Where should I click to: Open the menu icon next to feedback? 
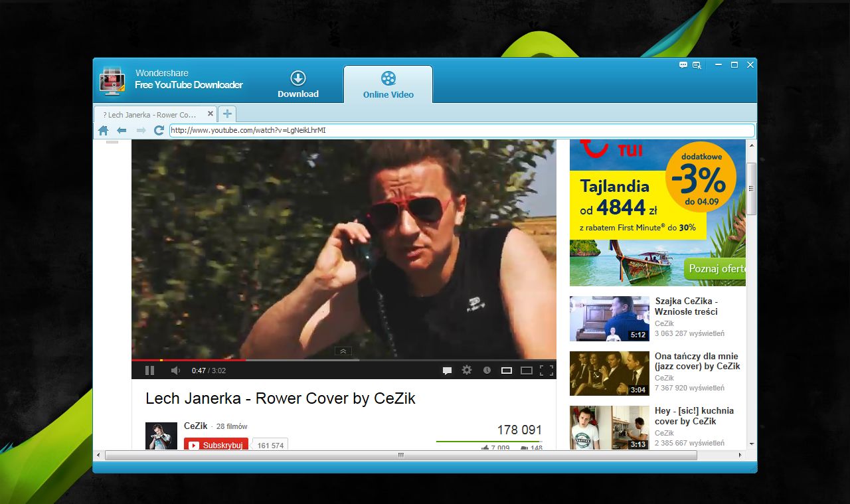click(697, 65)
